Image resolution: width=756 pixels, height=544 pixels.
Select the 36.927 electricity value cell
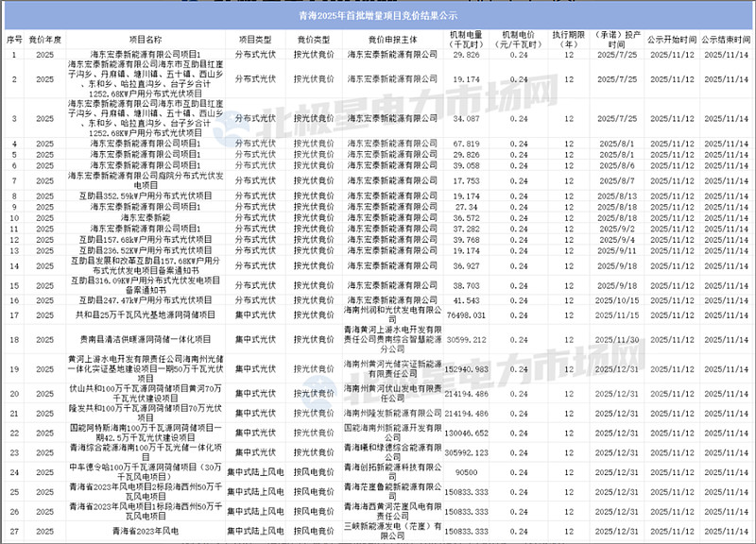click(466, 266)
